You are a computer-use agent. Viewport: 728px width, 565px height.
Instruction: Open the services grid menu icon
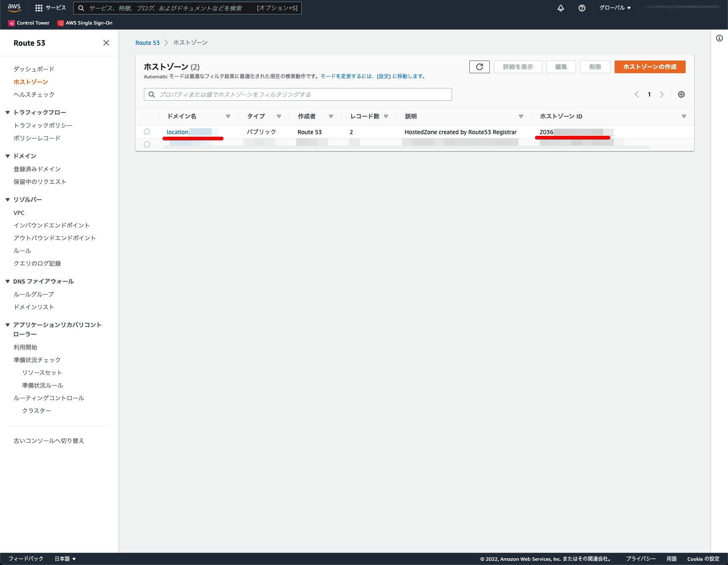[39, 8]
